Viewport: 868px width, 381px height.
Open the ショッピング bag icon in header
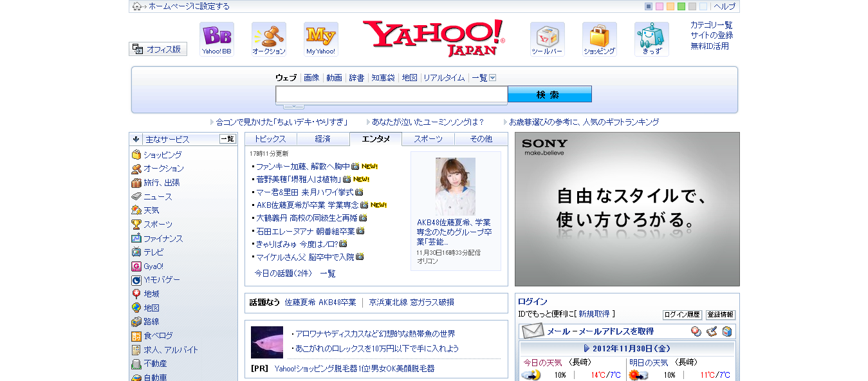coord(600,39)
